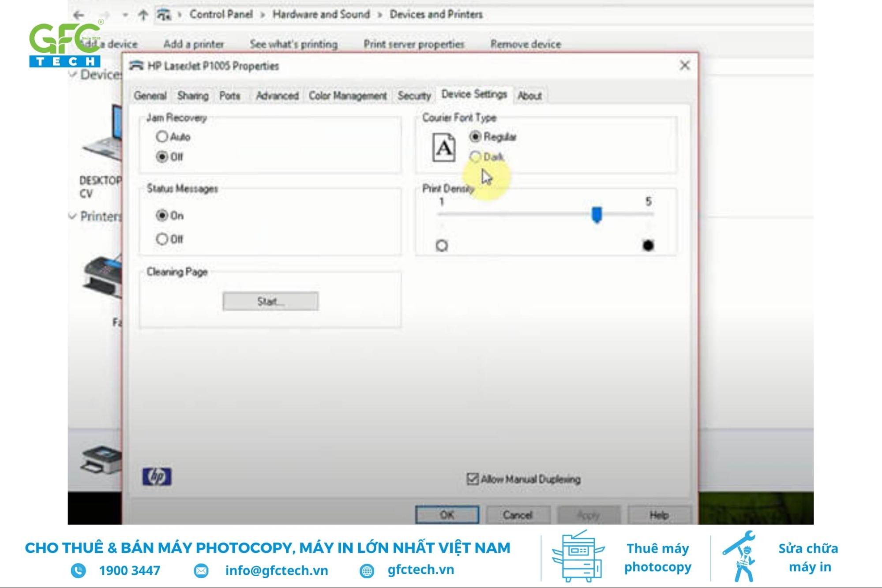Open the General tab

(150, 96)
